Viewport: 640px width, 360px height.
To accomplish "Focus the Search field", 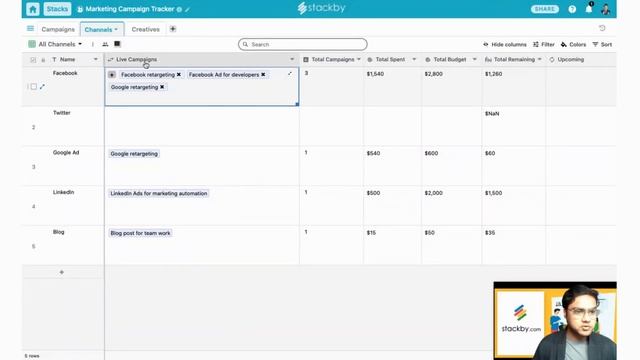I will [302, 44].
